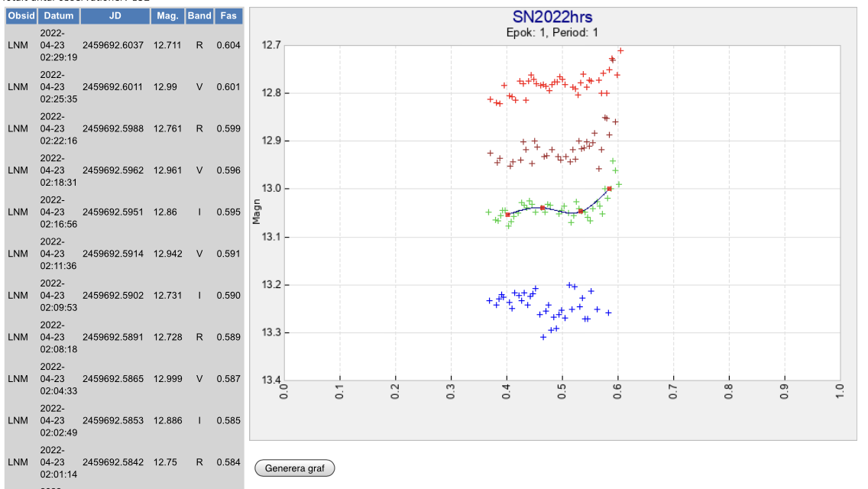The image size is (868, 489).
Task: Select the JD value 2459692.6037 cell
Action: click(x=112, y=45)
